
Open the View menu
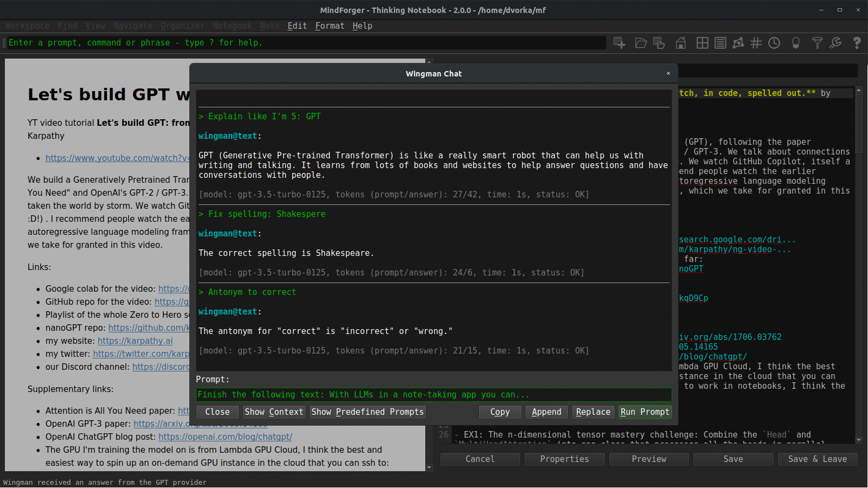(x=95, y=26)
